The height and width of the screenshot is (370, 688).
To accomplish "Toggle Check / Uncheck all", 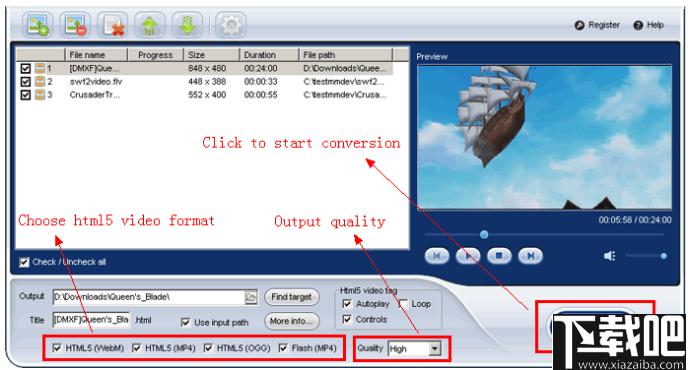I will (24, 262).
